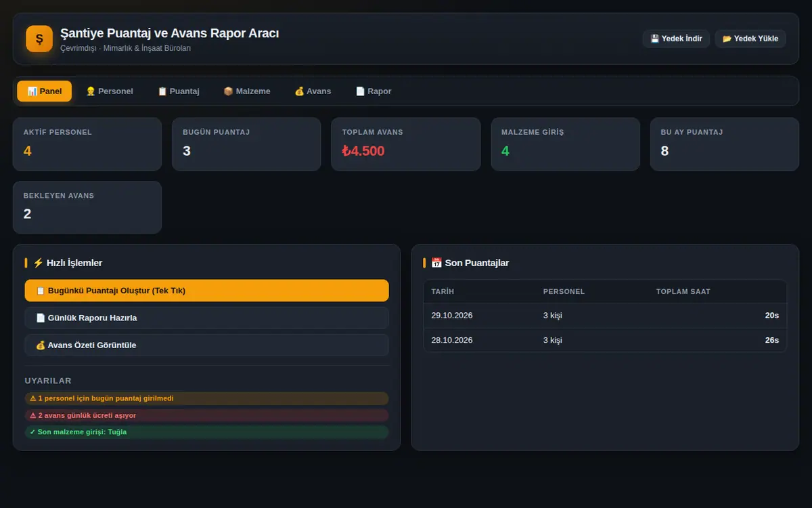Open the Yedek Yükle backup upload
This screenshot has height=508, width=812.
tap(750, 39)
